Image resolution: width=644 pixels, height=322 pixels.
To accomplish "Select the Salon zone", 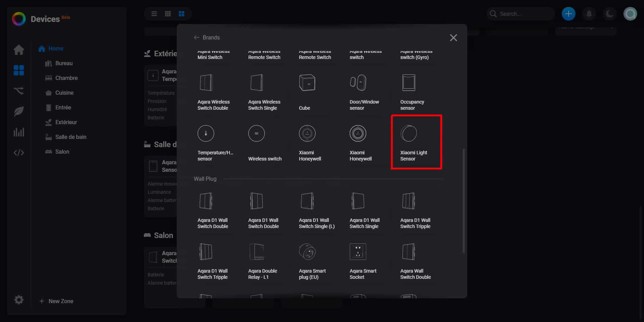I will (57, 152).
